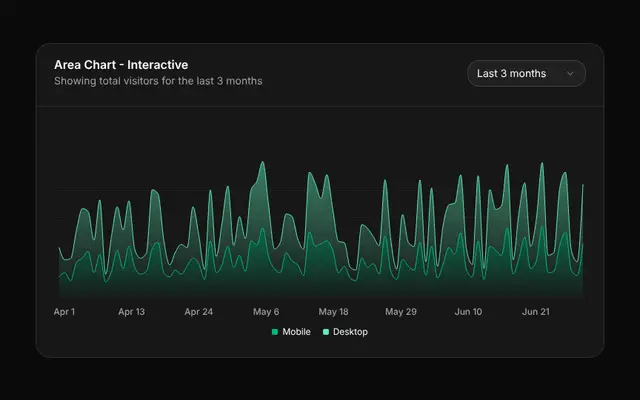The width and height of the screenshot is (640, 400).
Task: Click the Apr 13 axis label
Action: (x=131, y=312)
